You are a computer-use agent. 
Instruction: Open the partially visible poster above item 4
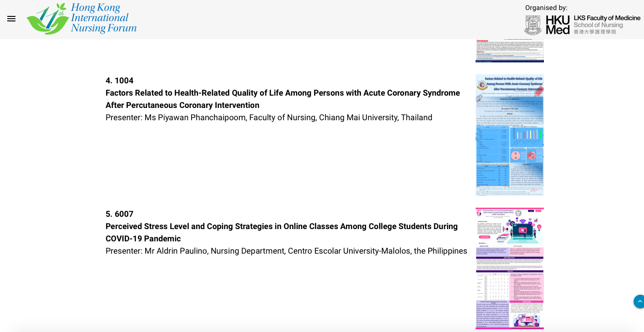510,51
